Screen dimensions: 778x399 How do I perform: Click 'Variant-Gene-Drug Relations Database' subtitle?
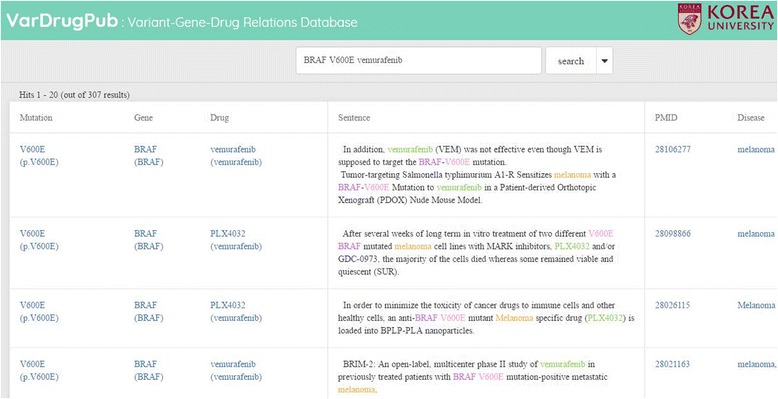[242, 23]
